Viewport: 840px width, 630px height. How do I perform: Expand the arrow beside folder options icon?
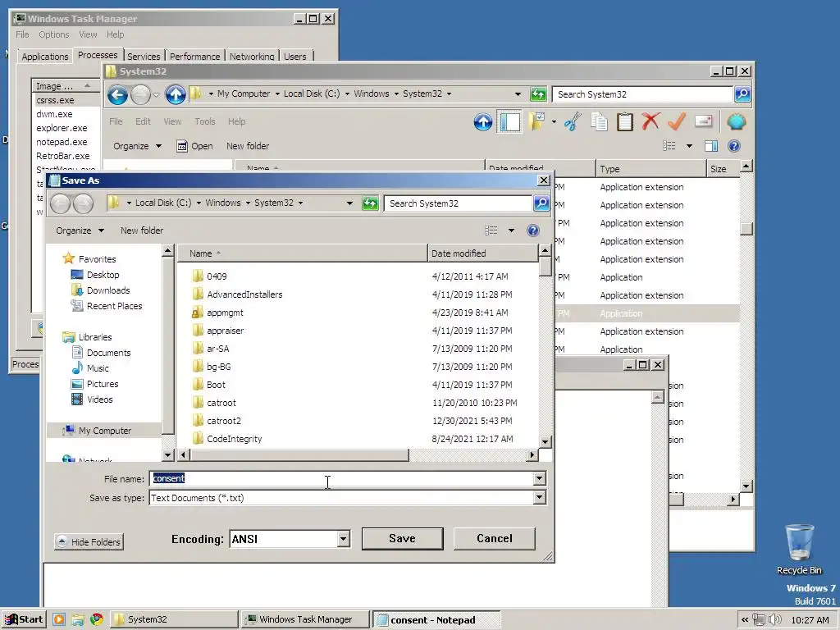pos(554,122)
